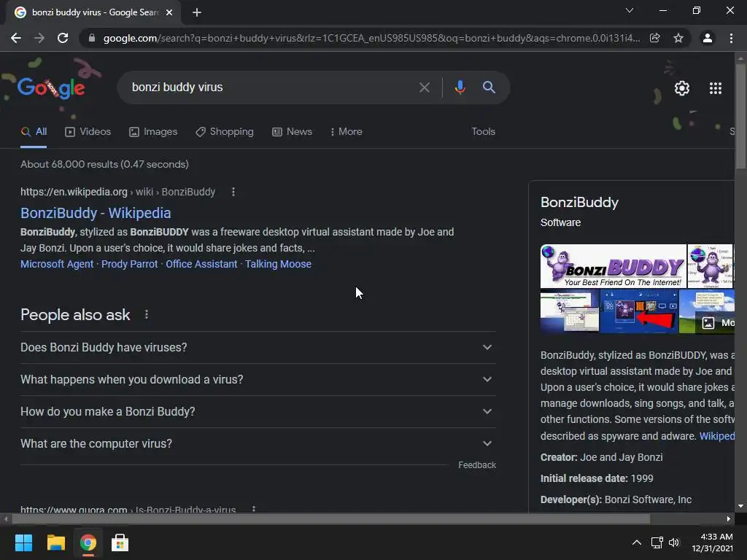Click "Developer(s): Bonzi Software, Inc" text
Image resolution: width=747 pixels, height=560 pixels.
tap(616, 499)
